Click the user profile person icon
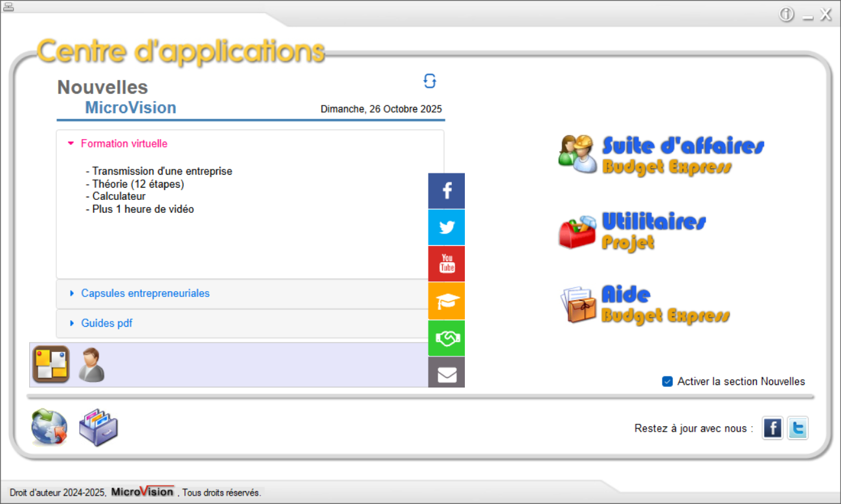Viewport: 841px width, 504px height. (x=91, y=365)
